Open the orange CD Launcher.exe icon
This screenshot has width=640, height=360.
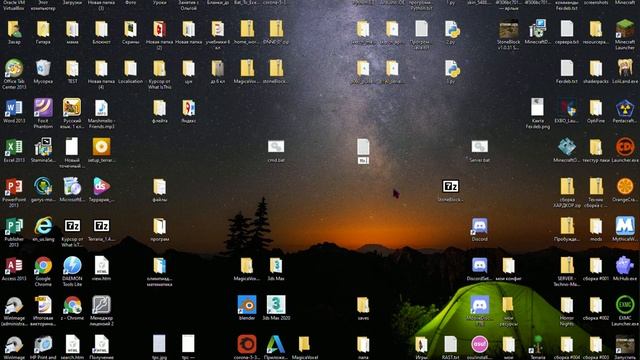(x=625, y=148)
